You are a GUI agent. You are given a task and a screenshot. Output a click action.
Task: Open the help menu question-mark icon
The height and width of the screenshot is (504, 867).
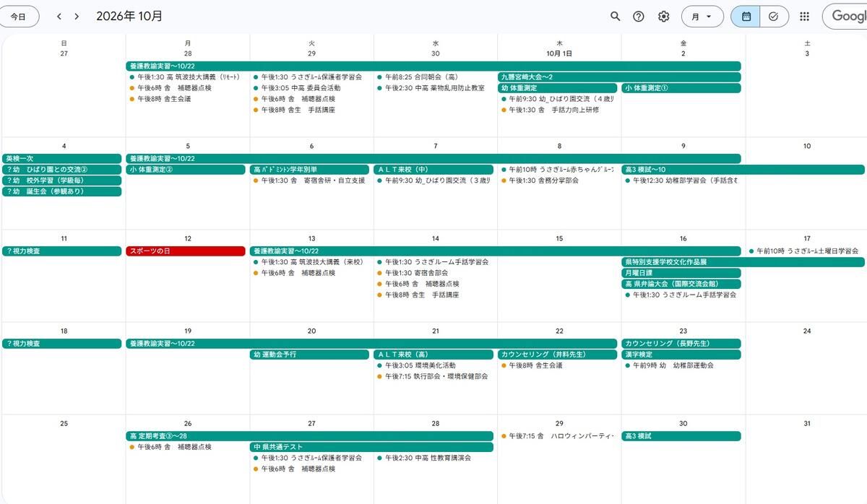(x=639, y=17)
